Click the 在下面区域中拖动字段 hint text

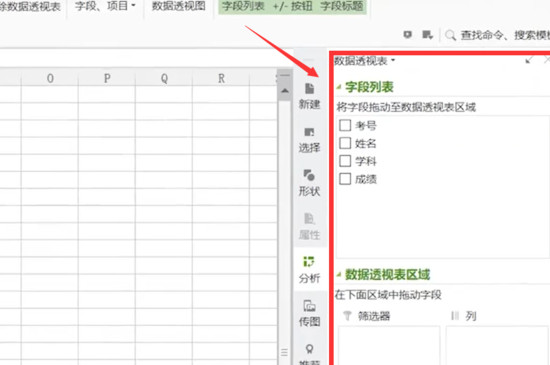pos(388,295)
